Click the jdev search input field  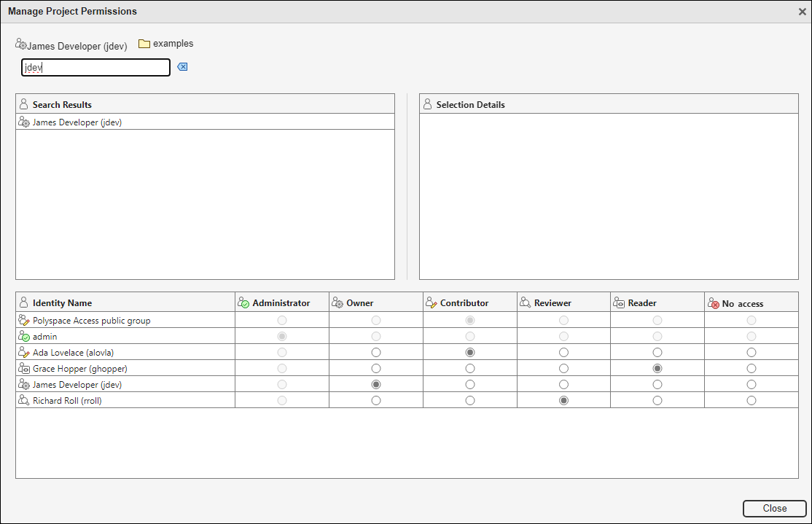[x=95, y=68]
